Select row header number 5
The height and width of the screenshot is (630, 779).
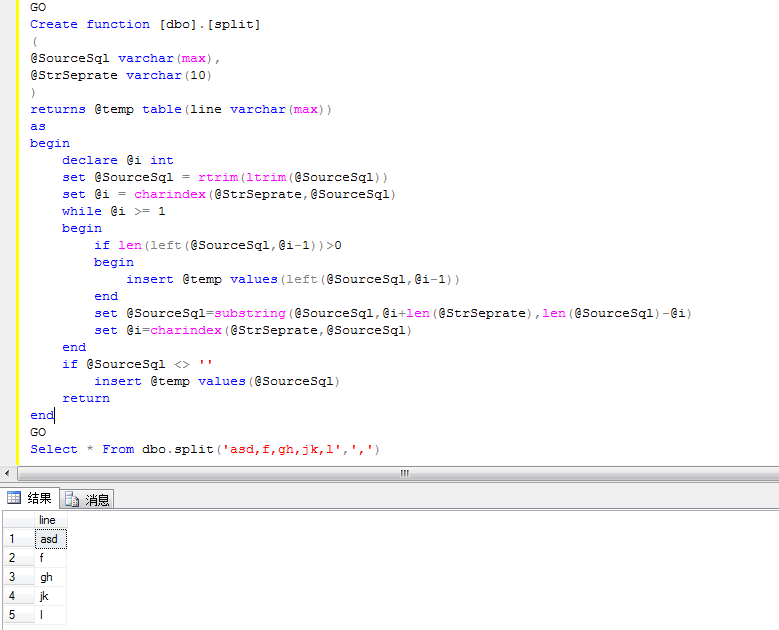coord(19,615)
